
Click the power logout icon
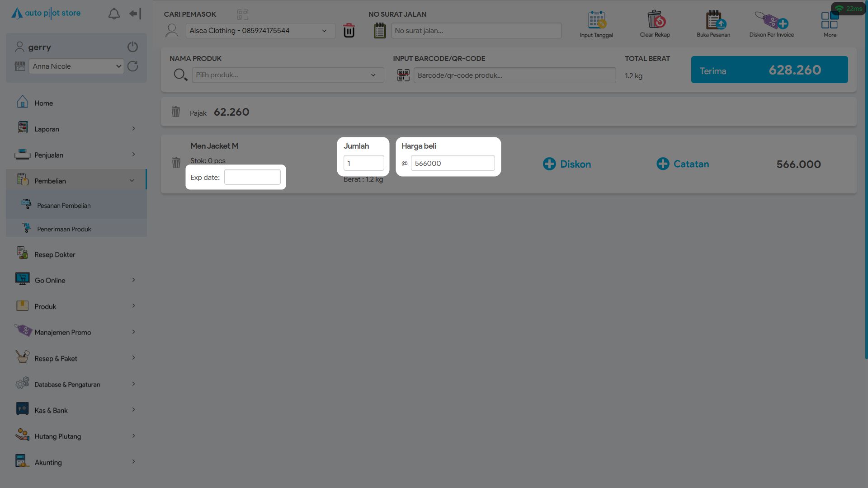point(132,47)
